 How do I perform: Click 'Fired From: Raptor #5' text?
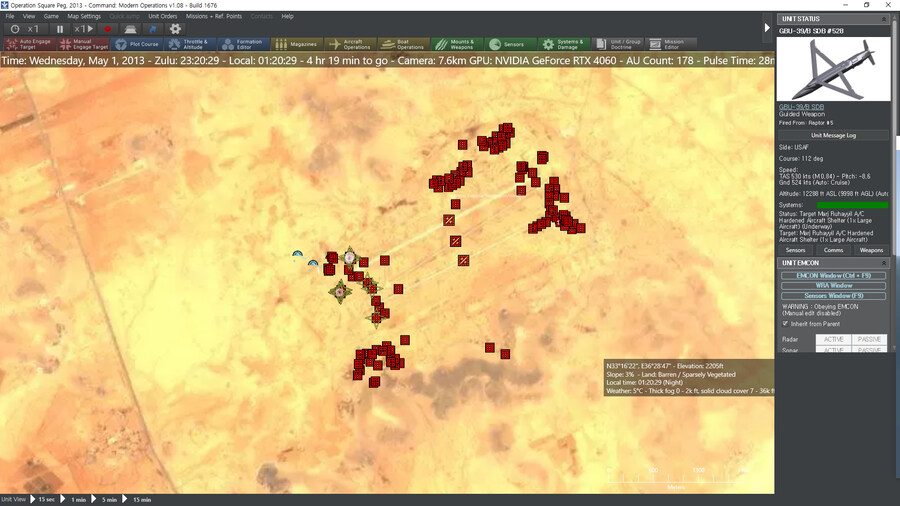806,123
